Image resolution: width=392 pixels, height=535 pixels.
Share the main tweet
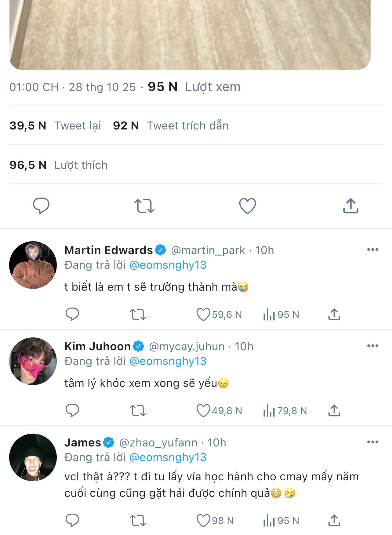[x=350, y=206]
